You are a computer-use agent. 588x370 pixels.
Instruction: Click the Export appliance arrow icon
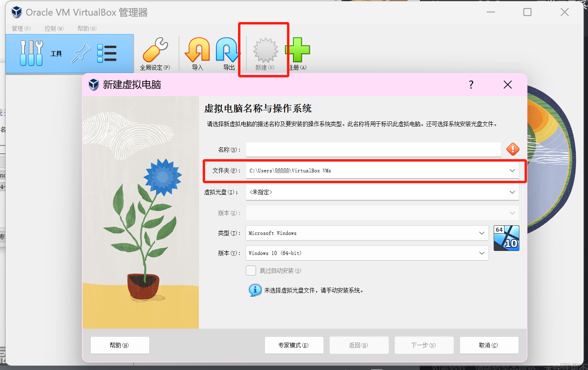(x=228, y=50)
